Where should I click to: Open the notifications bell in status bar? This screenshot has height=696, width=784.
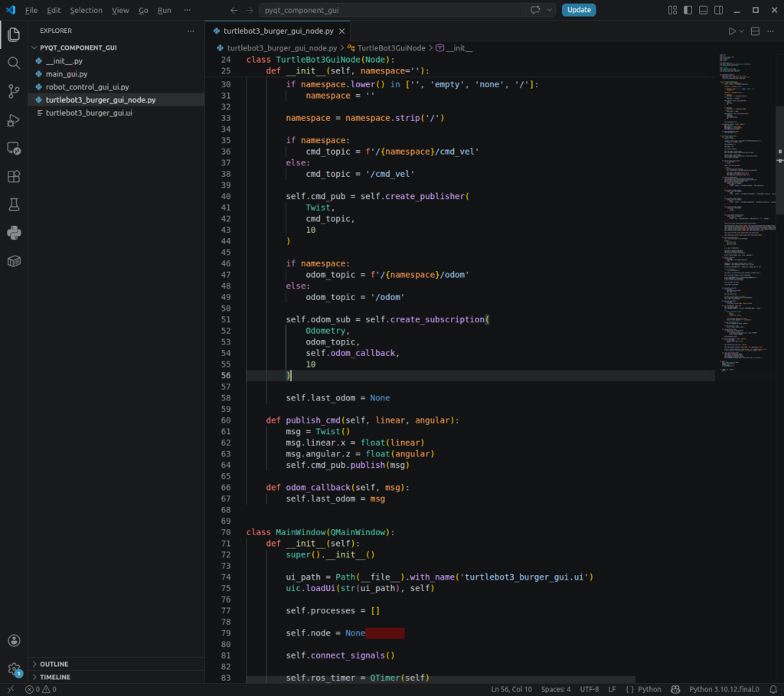773,689
